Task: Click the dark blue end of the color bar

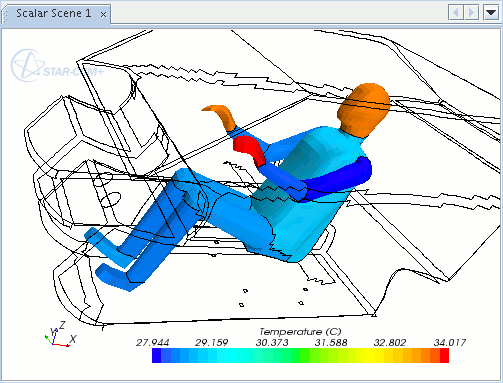Action: click(156, 356)
